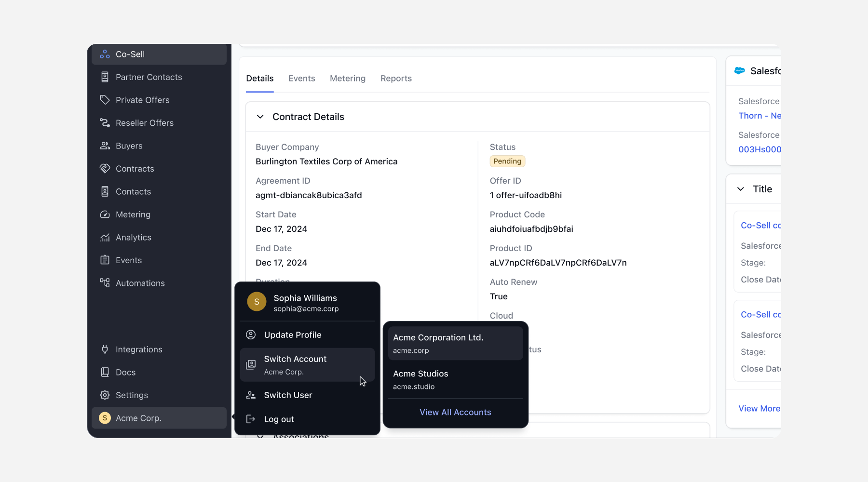Click the Salesforce cloud logo

[740, 71]
